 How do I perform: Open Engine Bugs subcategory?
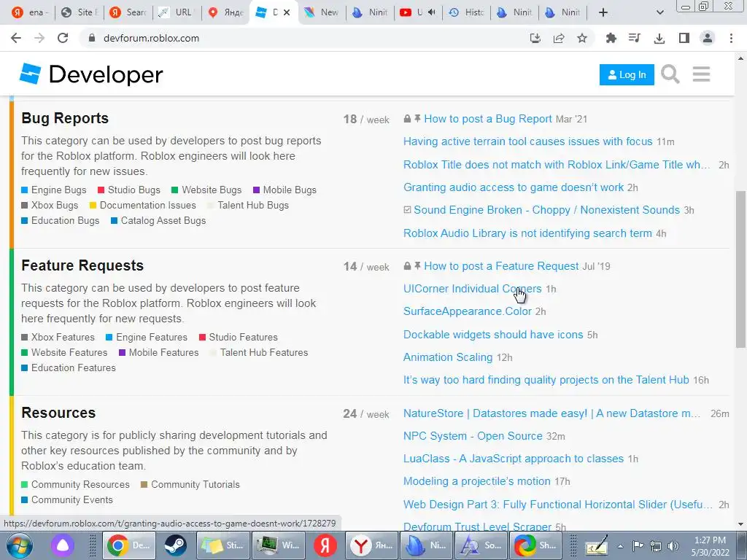[x=54, y=190]
